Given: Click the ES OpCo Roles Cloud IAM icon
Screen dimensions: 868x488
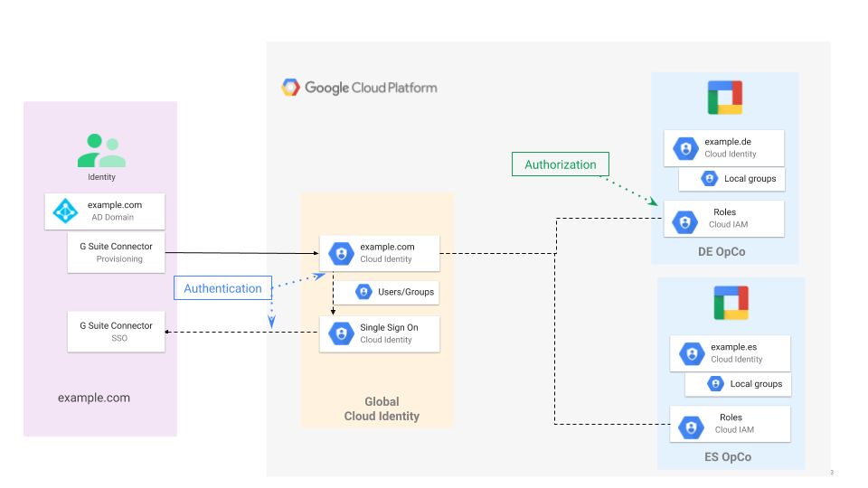Looking at the screenshot, I should [x=692, y=427].
